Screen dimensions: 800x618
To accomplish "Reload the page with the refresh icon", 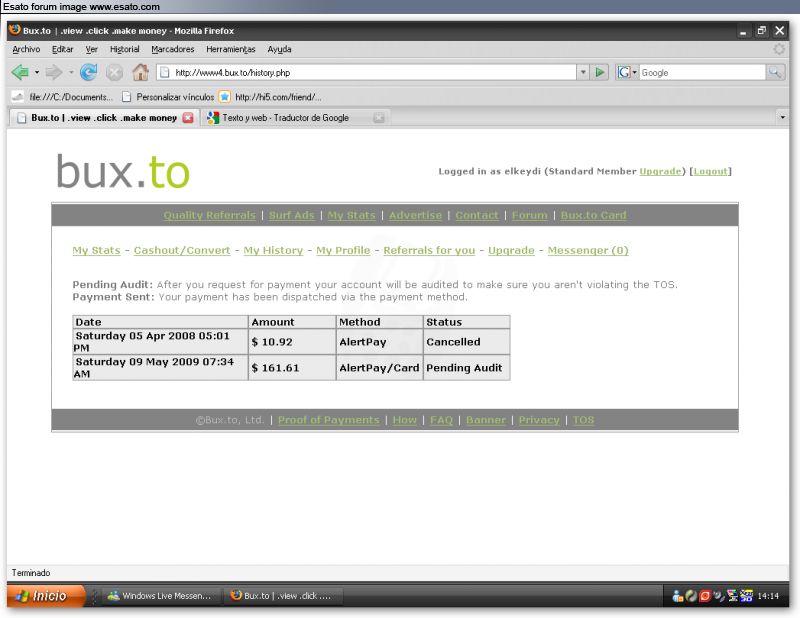I will click(x=89, y=72).
